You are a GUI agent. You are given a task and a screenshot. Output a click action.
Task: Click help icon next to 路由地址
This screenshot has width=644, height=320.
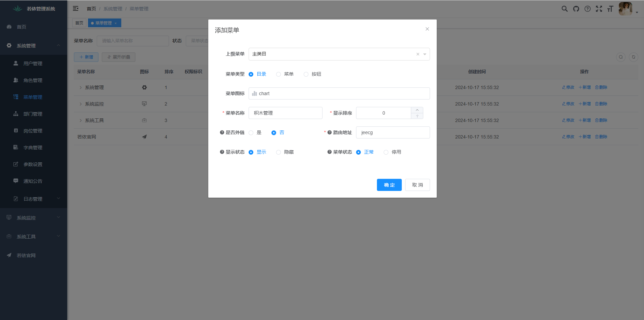[330, 132]
